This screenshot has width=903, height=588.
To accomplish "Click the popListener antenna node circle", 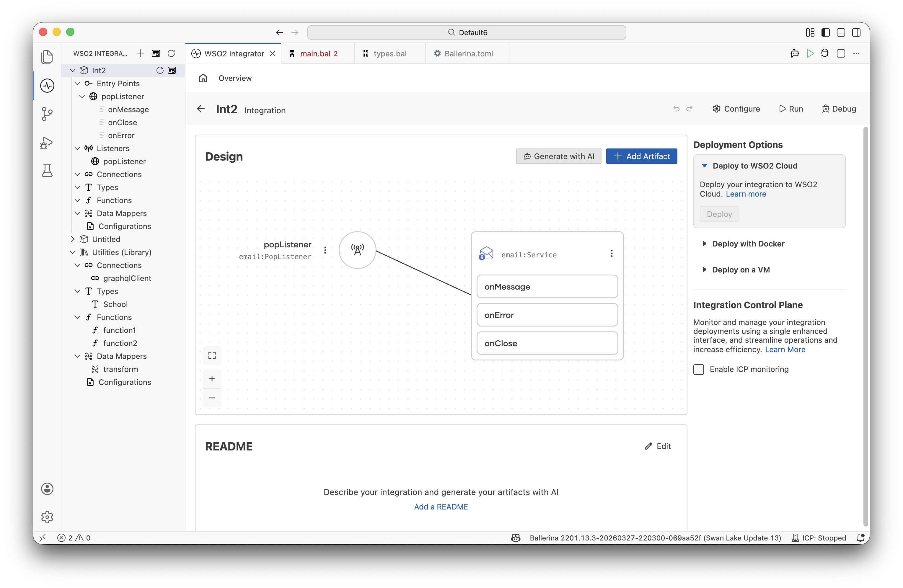I will click(x=357, y=250).
